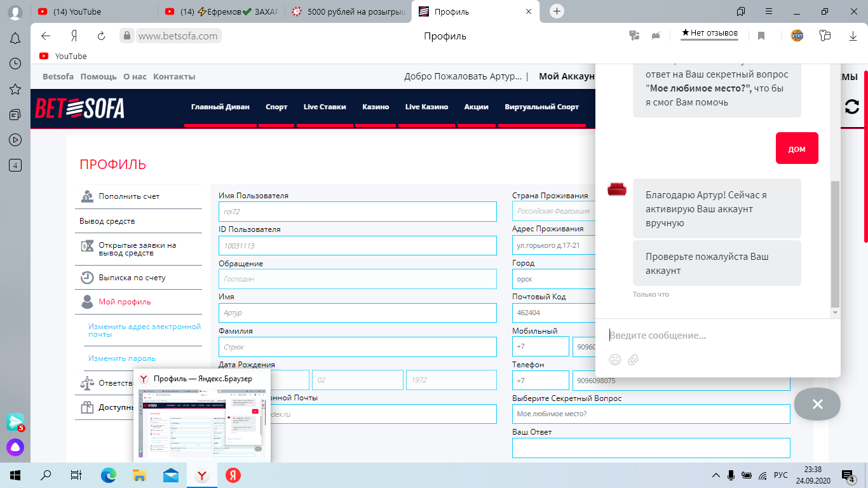The width and height of the screenshot is (868, 488).
Task: Click the emoji smiley icon in chat
Action: coord(614,360)
